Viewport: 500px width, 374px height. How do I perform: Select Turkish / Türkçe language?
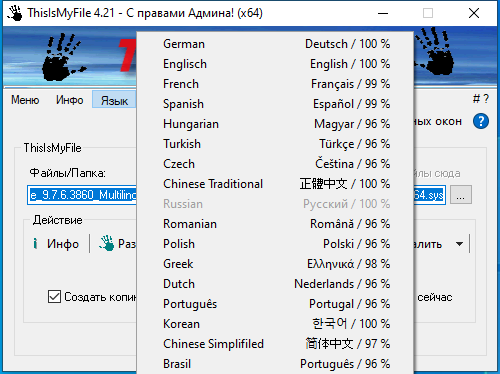coord(275,144)
